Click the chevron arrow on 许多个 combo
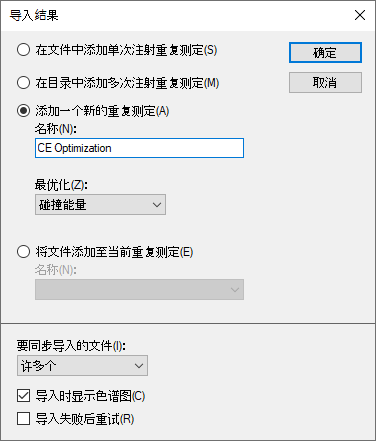376x441 pixels. [139, 366]
